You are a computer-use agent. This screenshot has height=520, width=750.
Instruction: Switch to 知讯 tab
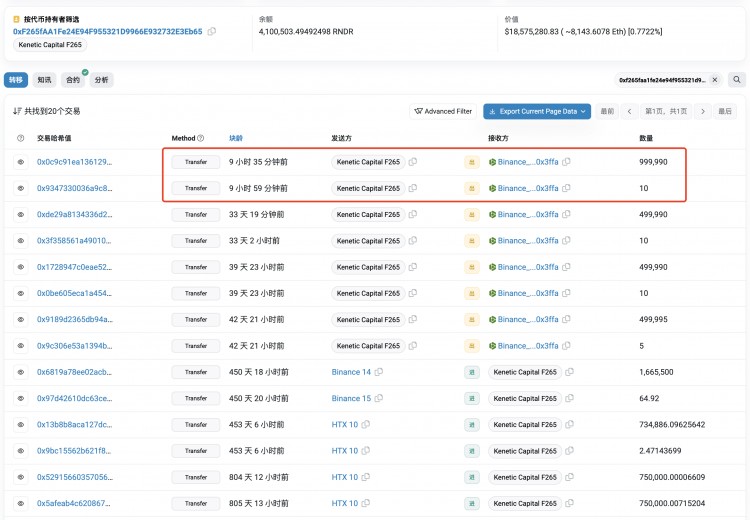point(44,80)
